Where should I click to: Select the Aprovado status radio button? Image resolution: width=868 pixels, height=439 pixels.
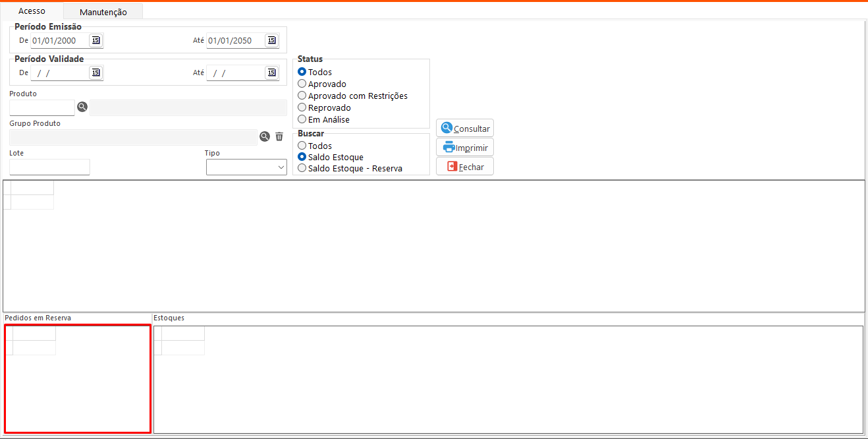tap(302, 84)
